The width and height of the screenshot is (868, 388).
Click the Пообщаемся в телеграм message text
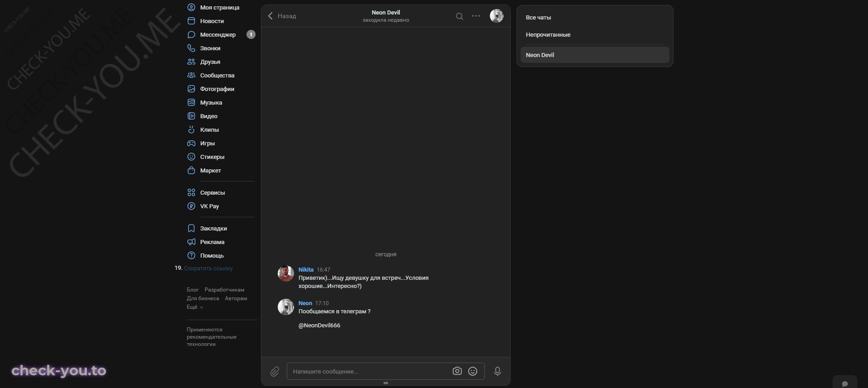tap(334, 311)
